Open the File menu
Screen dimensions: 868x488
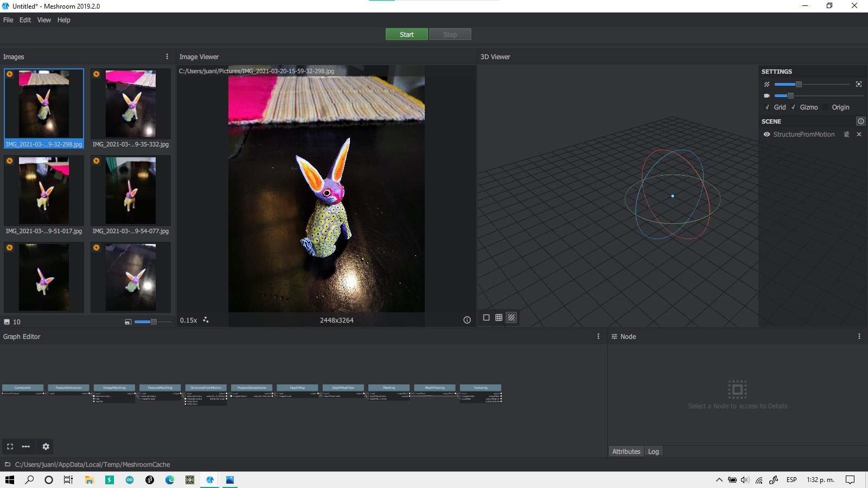8,20
